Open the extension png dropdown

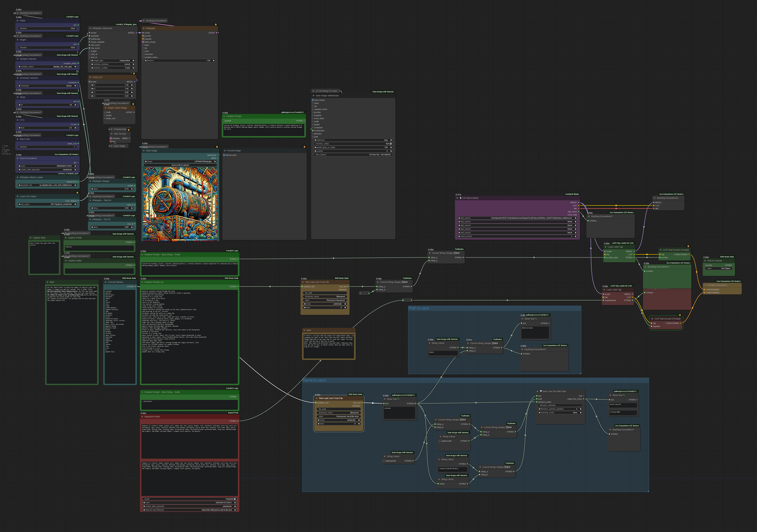tap(353, 140)
